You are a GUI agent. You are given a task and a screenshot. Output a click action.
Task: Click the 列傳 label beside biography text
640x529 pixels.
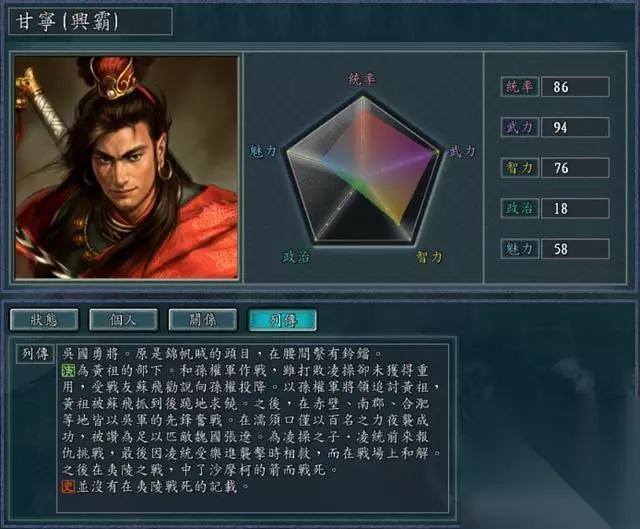tap(36, 353)
